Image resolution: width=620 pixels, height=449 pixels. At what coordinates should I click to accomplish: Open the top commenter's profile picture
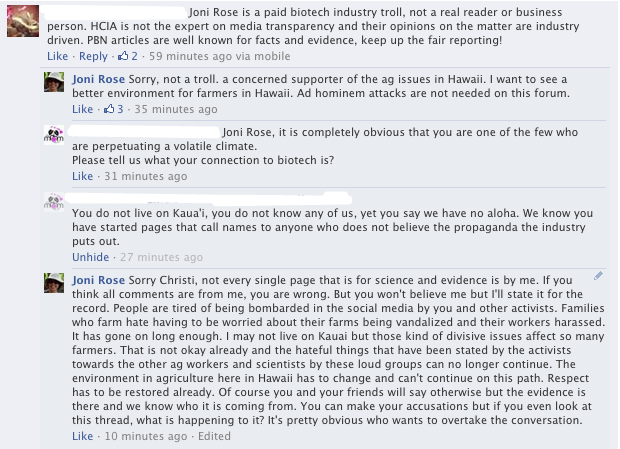23,20
